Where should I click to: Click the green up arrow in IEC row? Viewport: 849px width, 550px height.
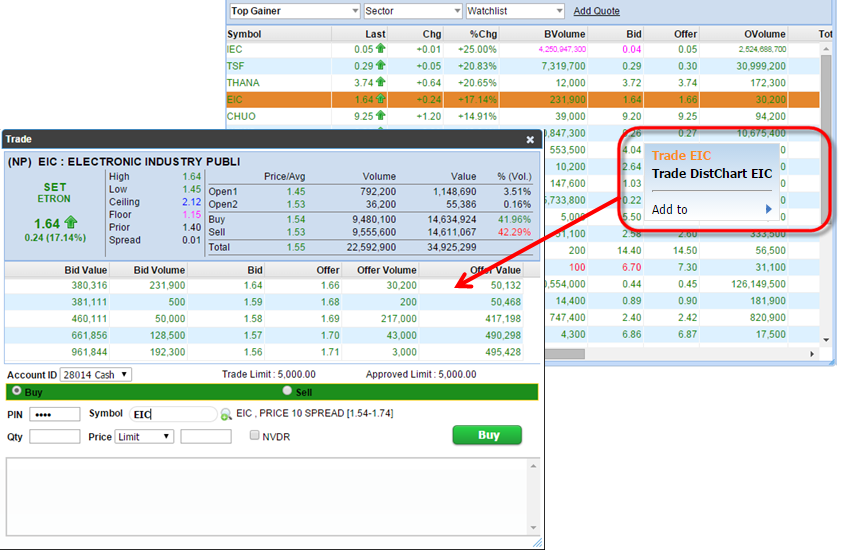380,49
